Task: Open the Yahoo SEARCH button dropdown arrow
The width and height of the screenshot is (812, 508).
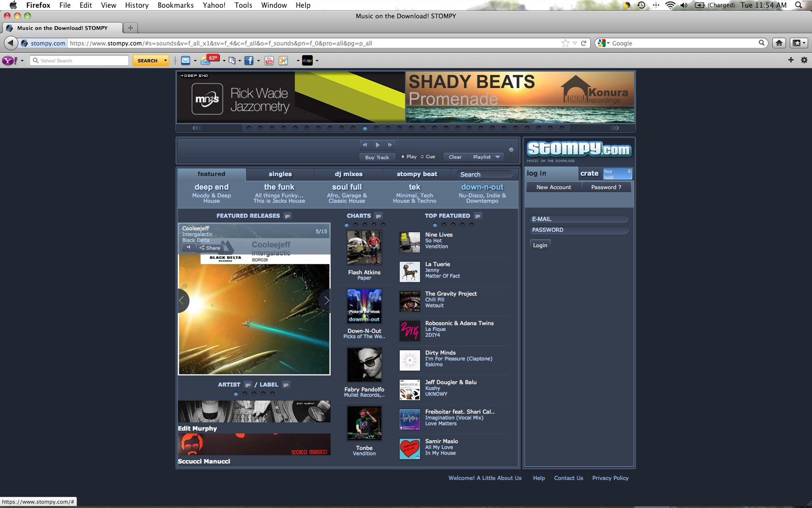Action: click(165, 60)
